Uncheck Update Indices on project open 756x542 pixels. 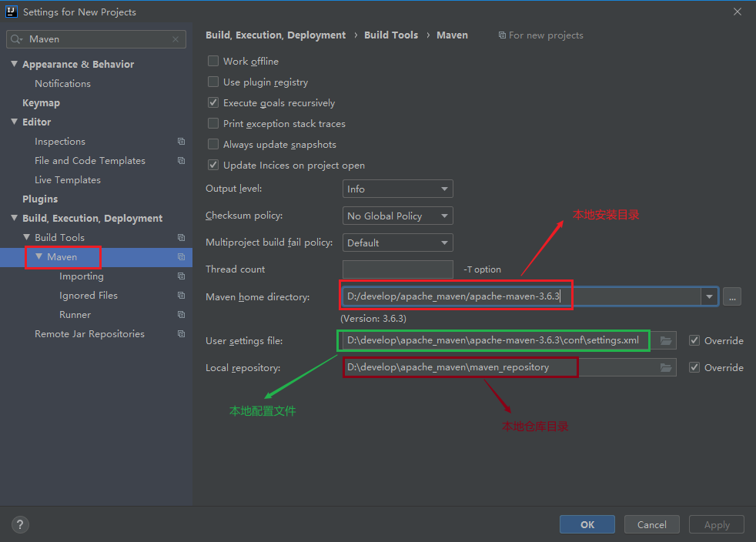(x=213, y=165)
